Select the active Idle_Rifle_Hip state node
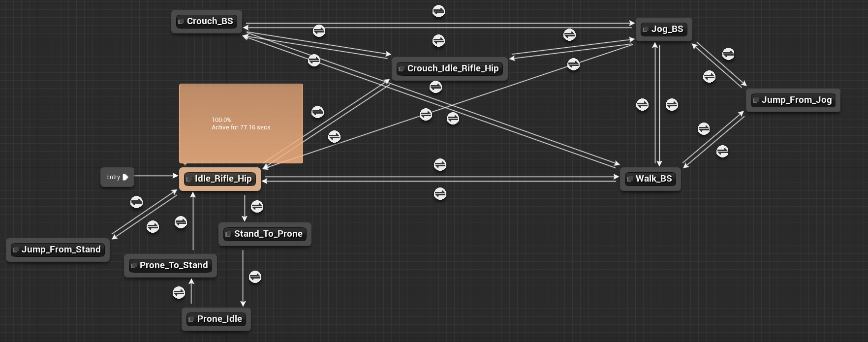The image size is (868, 342). (x=220, y=179)
